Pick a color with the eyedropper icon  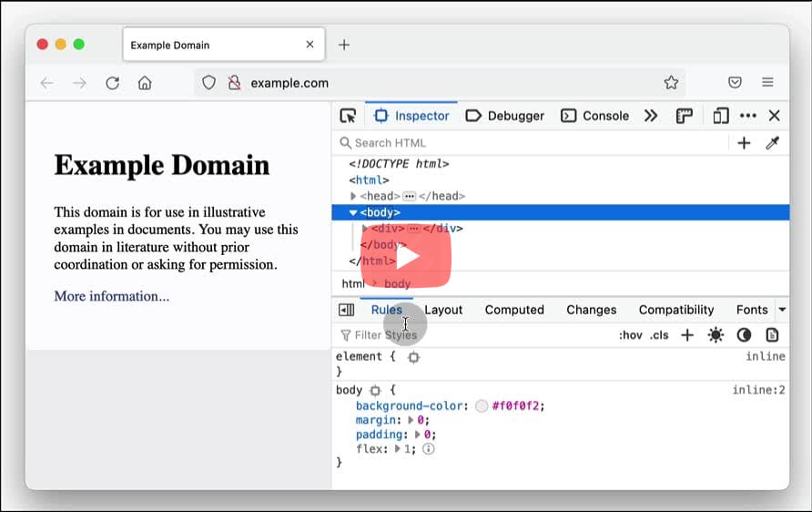tap(772, 143)
